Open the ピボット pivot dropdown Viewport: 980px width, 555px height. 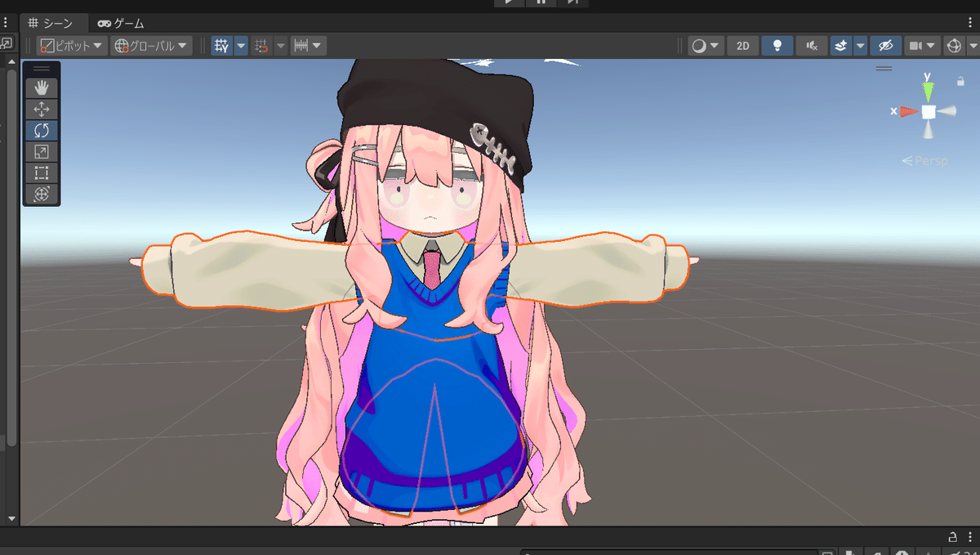pos(72,46)
